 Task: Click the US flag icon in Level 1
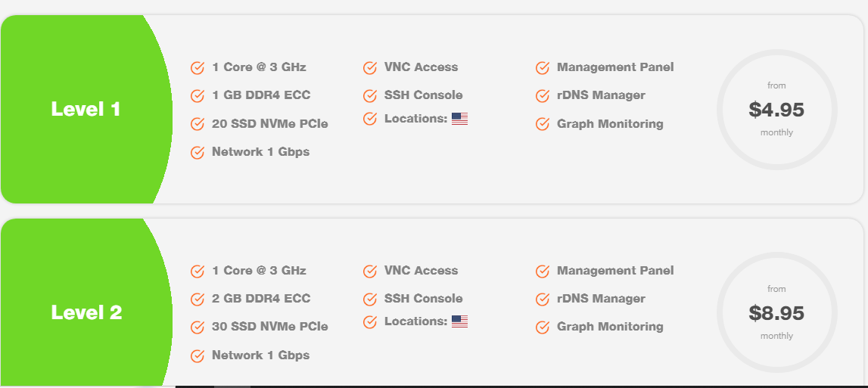[x=459, y=119]
